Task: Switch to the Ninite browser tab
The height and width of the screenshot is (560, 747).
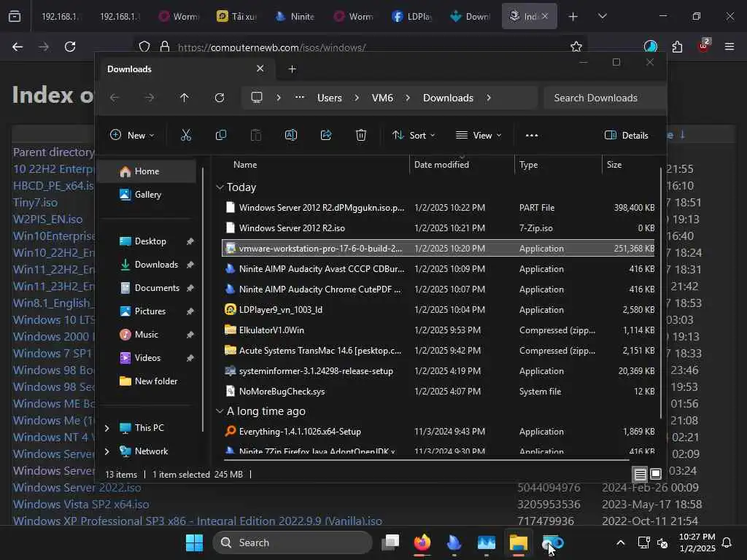Action: click(295, 17)
